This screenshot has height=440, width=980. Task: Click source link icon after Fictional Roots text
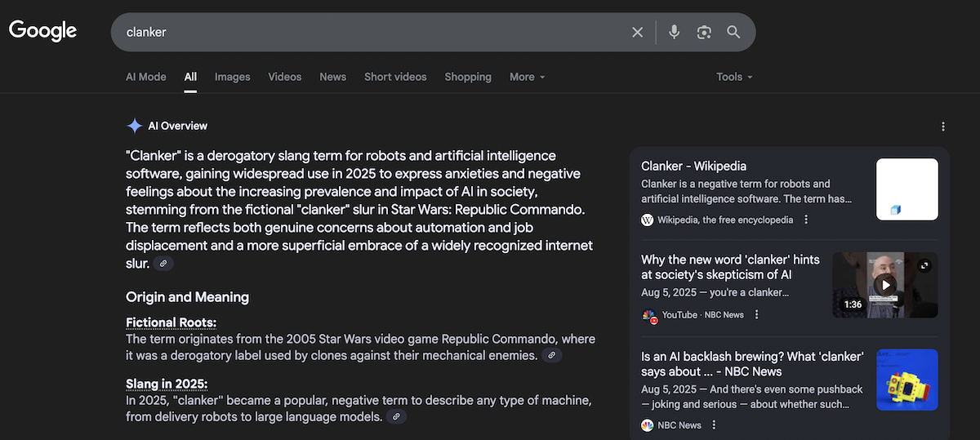point(552,355)
